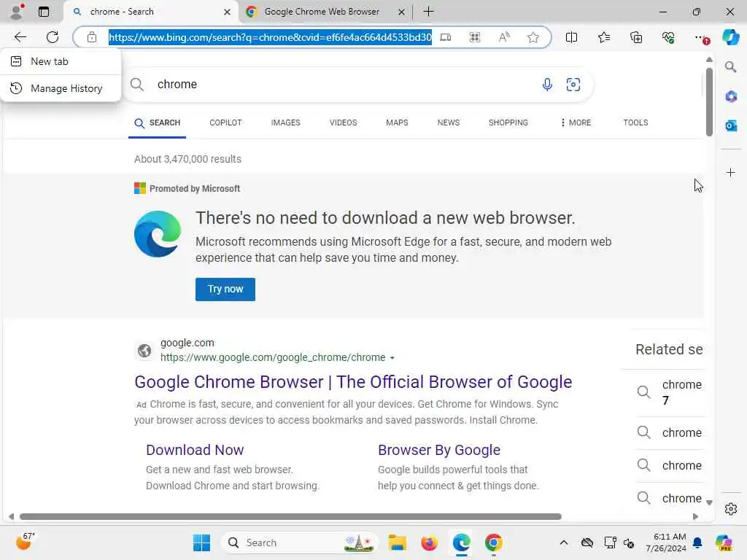Viewport: 747px width, 560px height.
Task: Open File Explorer from the taskbar
Action: click(397, 542)
